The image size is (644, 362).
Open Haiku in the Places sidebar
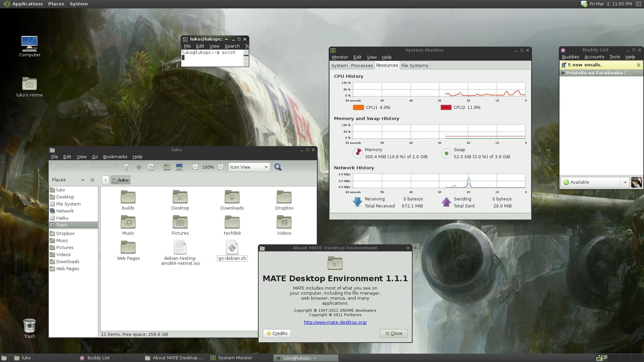(73, 218)
